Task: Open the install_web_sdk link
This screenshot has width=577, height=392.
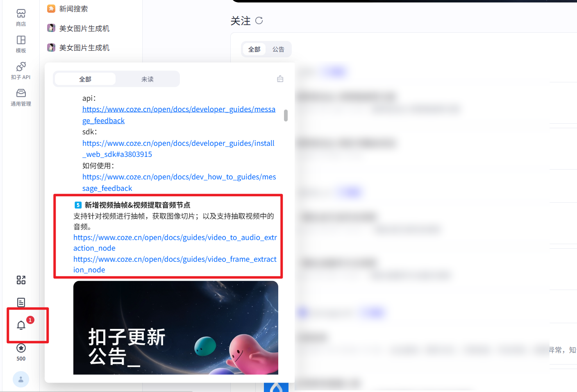Action: coord(178,149)
